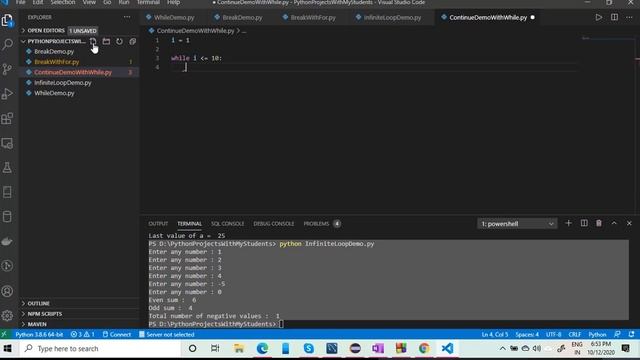Expand the Maven section
The image size is (640, 360).
pyautogui.click(x=80, y=324)
